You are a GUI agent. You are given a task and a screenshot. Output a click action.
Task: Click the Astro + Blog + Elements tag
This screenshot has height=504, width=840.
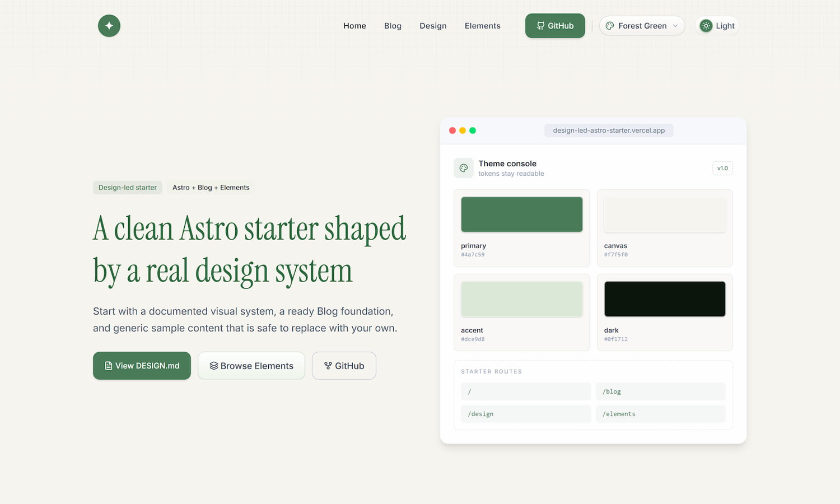tap(211, 188)
